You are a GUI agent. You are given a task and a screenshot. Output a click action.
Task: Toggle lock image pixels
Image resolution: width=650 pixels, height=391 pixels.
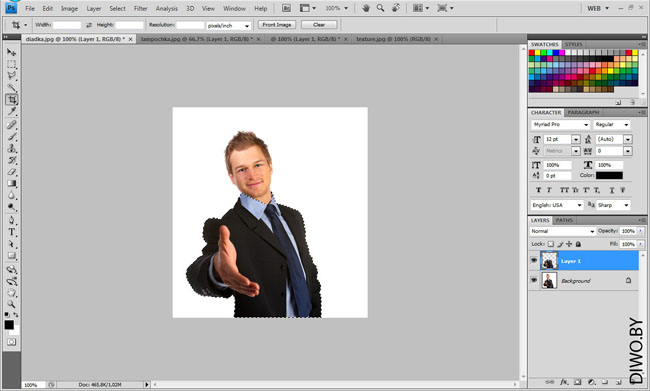point(560,244)
